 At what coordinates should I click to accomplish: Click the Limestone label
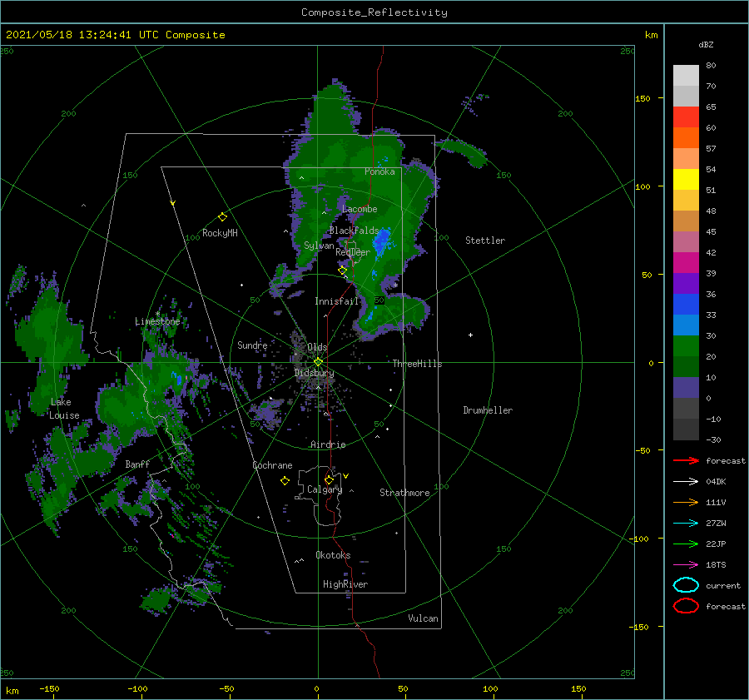pos(157,321)
